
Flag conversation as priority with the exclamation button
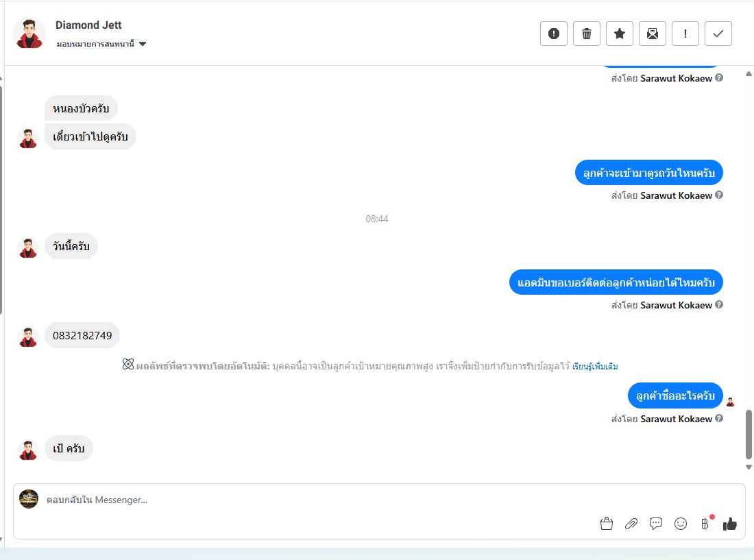[x=685, y=34]
